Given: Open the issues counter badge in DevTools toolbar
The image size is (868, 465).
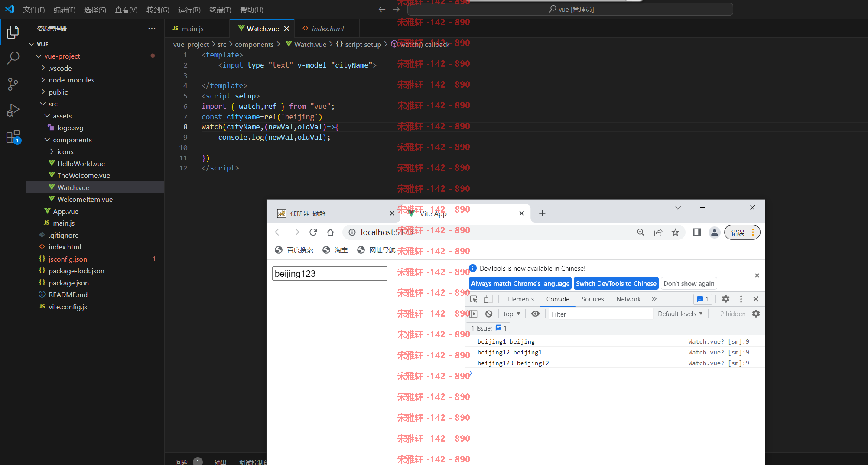Looking at the screenshot, I should point(703,299).
